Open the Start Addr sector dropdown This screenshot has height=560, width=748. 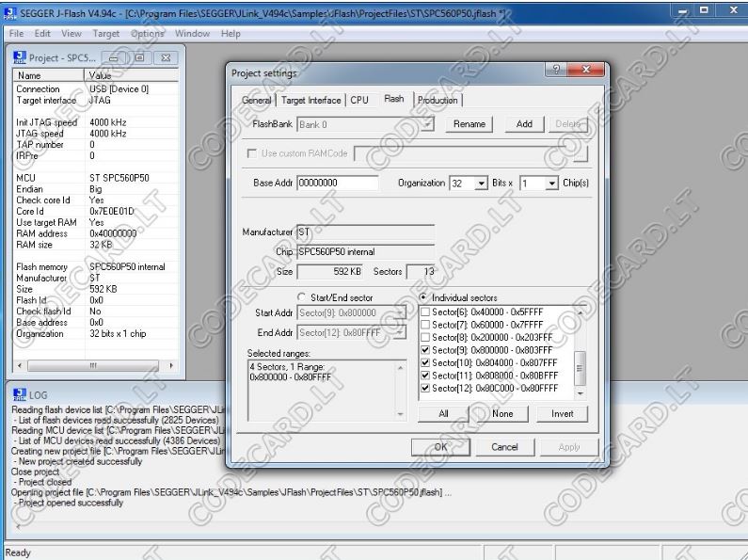(400, 312)
